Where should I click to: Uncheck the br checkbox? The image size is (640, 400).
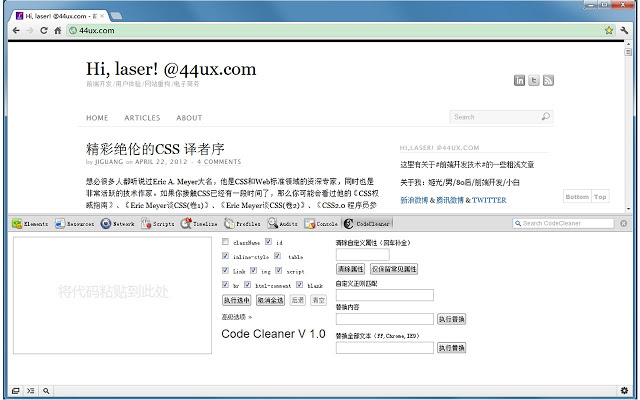225,284
